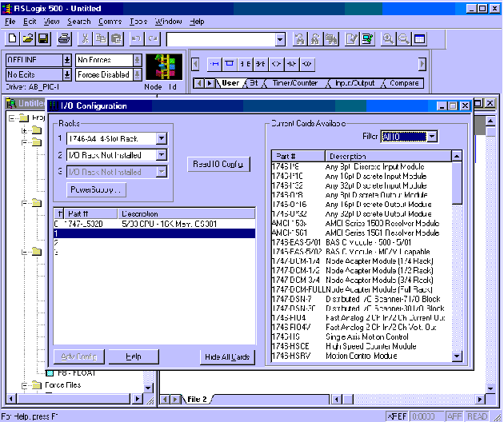
Task: Select 1747-L532 CPU row in slot 0
Action: (154, 224)
